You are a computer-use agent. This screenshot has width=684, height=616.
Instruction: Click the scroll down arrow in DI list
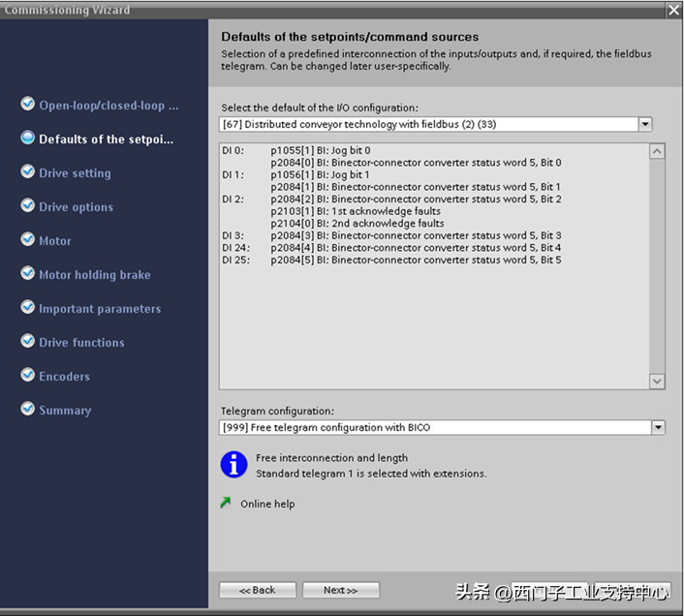click(x=657, y=382)
